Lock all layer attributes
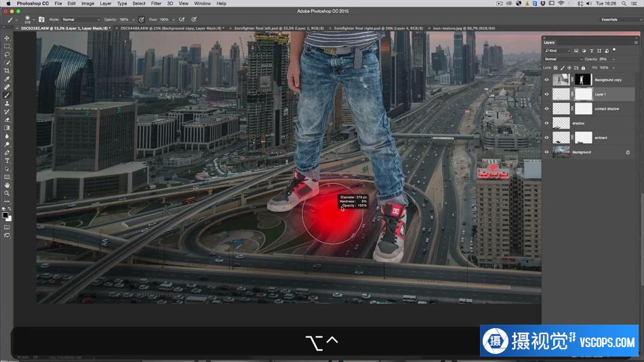 (x=583, y=68)
